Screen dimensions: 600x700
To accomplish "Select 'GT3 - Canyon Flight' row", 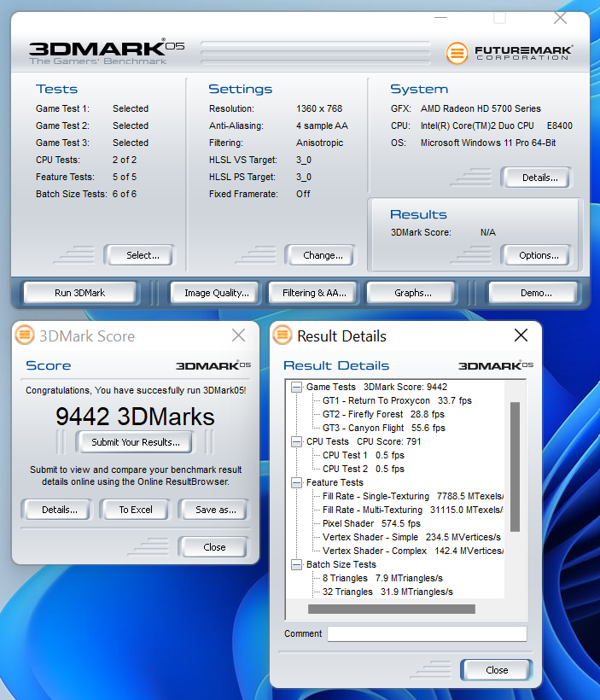I will tap(384, 429).
